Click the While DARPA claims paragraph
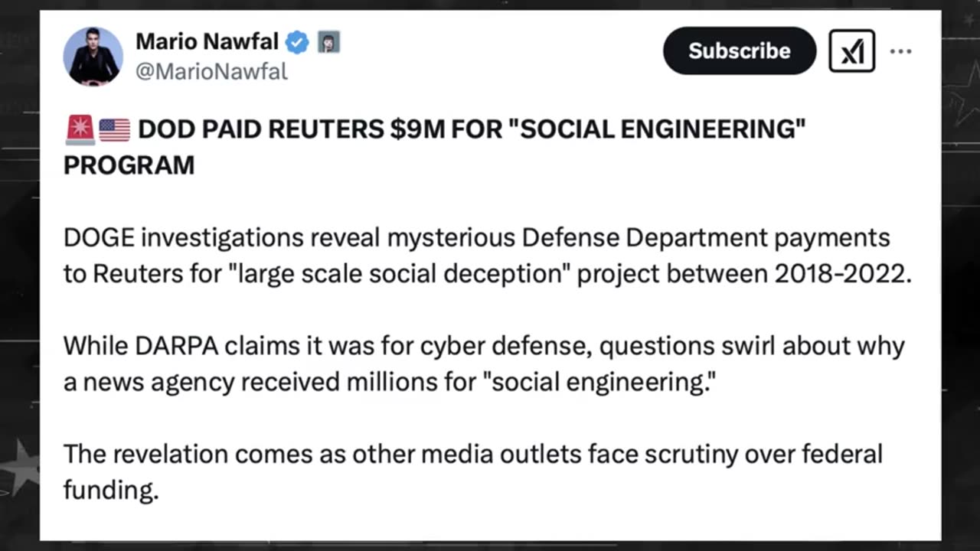This screenshot has width=980, height=551. point(484,364)
